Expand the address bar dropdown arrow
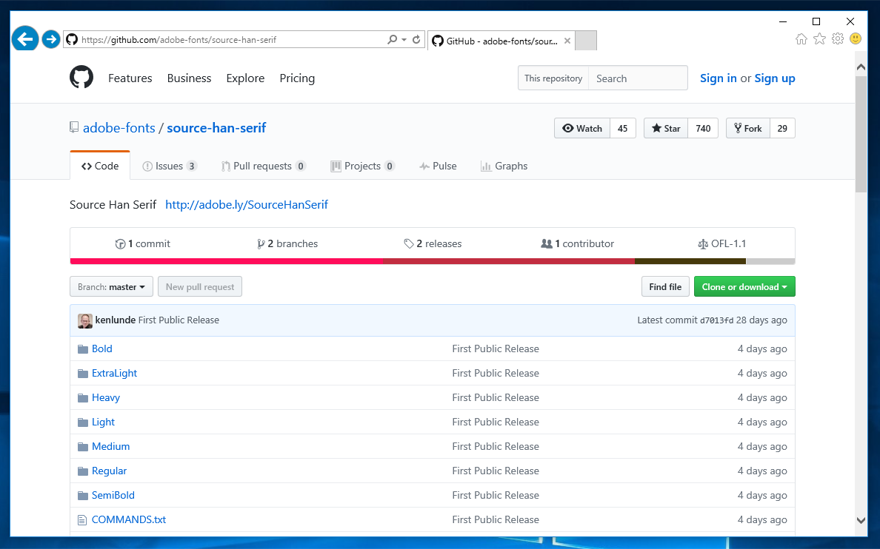This screenshot has width=880, height=549. click(404, 40)
